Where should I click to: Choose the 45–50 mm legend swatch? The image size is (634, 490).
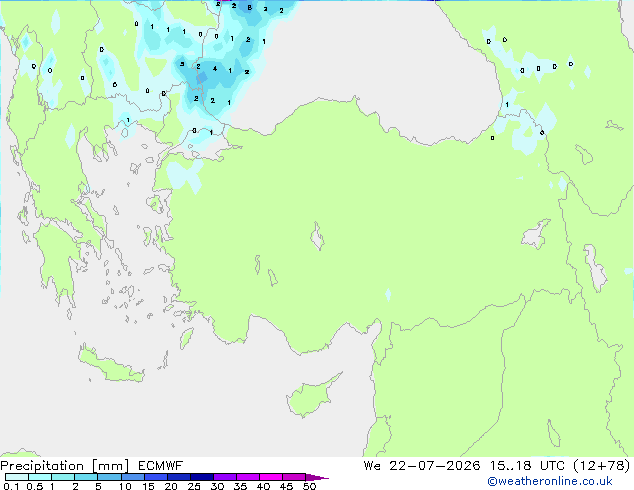[294, 477]
